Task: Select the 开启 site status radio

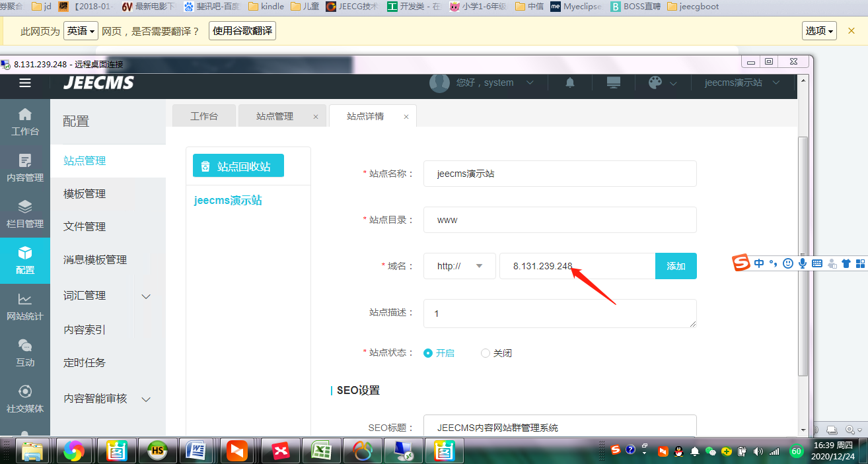Action: [x=428, y=353]
